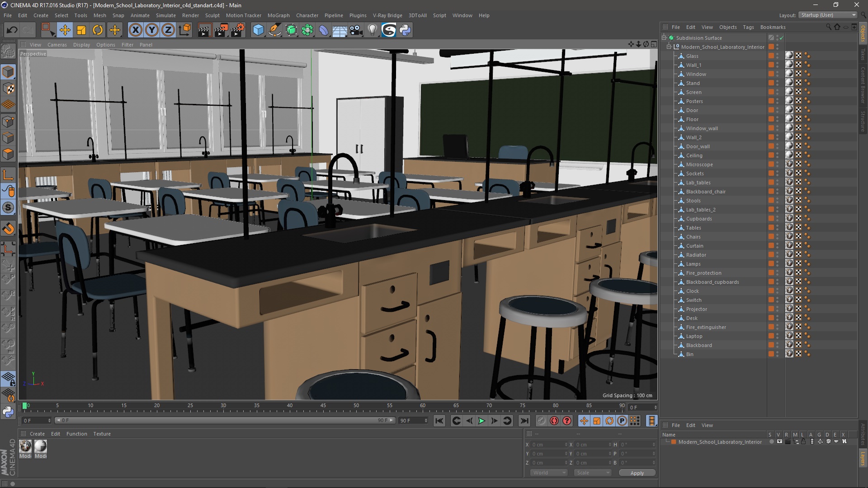The width and height of the screenshot is (868, 488).
Task: Add a Cube primitive object
Action: point(258,30)
